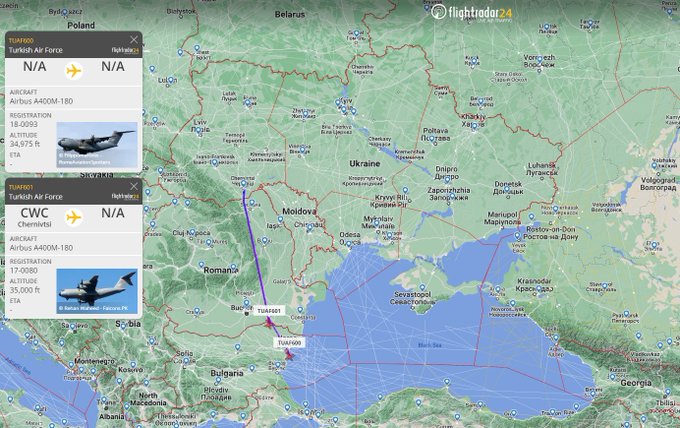Image resolution: width=680 pixels, height=428 pixels.
Task: Click Lublin airport pin
Action: click(x=171, y=80)
